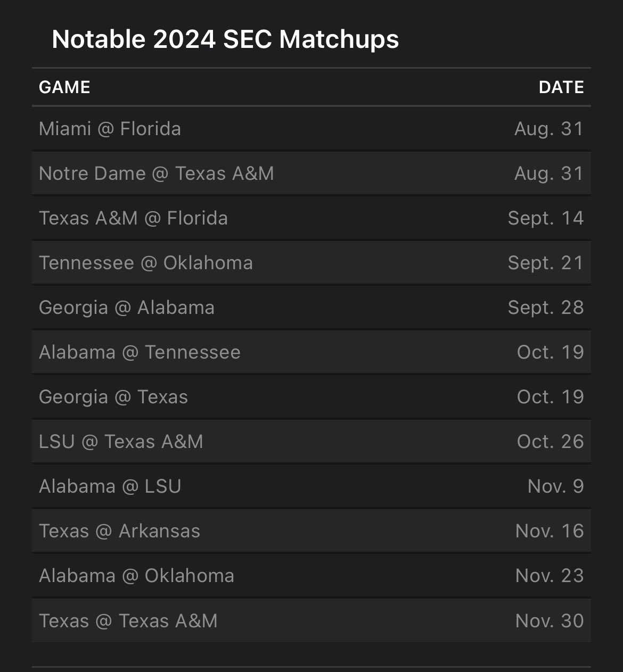This screenshot has width=623, height=672.
Task: Select the Sept. 14 date entry
Action: [546, 218]
